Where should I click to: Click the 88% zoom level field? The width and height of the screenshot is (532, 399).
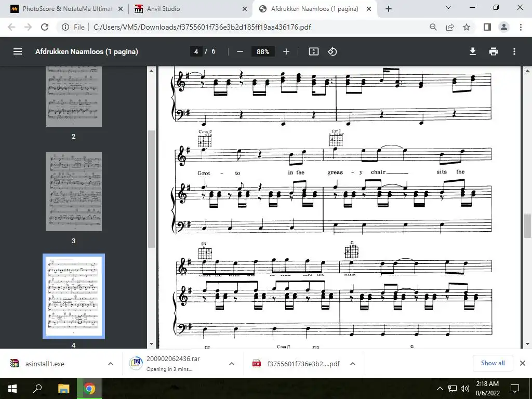(262, 51)
